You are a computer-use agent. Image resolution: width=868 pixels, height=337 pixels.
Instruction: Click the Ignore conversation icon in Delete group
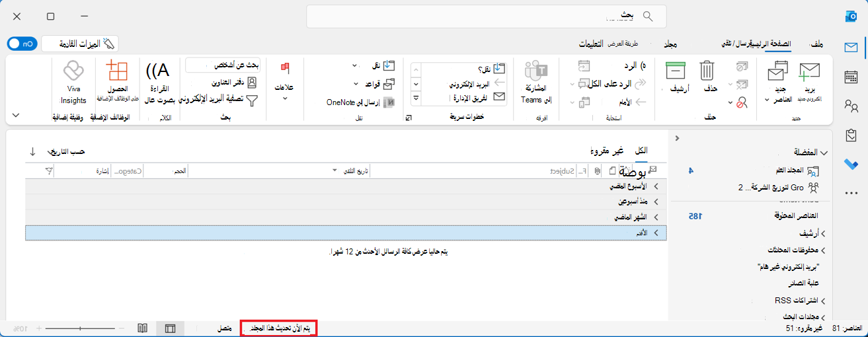(742, 67)
